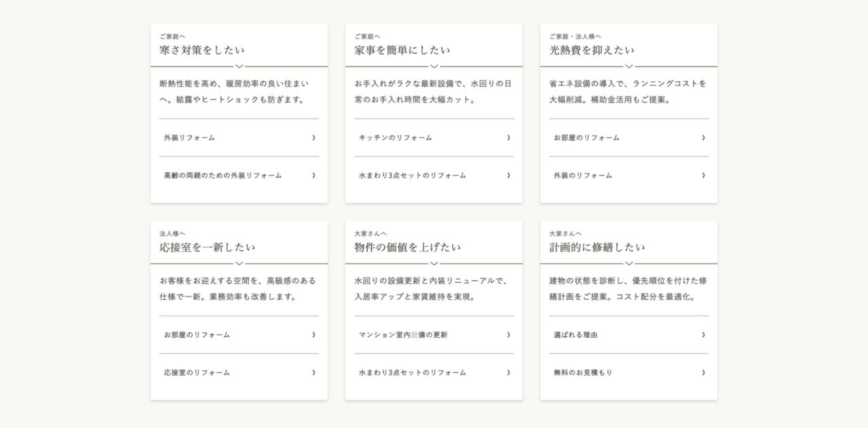Expand chevron under 家事を簡単にしたい heading

pyautogui.click(x=434, y=66)
